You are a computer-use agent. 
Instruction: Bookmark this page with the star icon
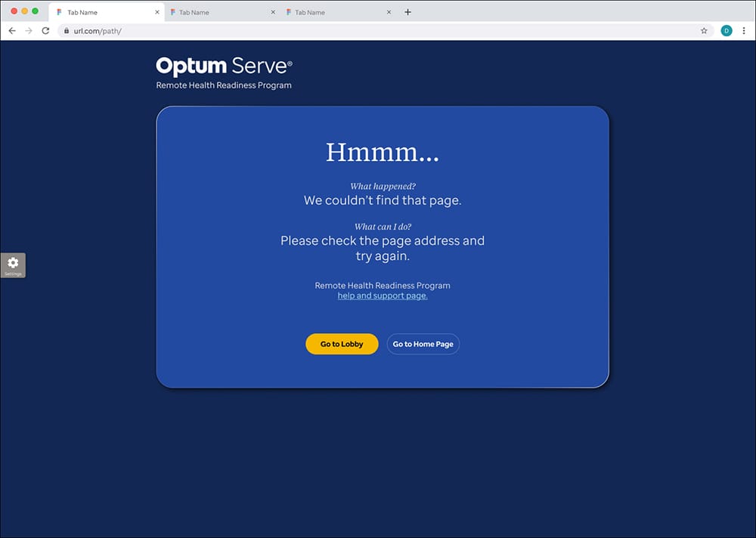[x=704, y=31]
